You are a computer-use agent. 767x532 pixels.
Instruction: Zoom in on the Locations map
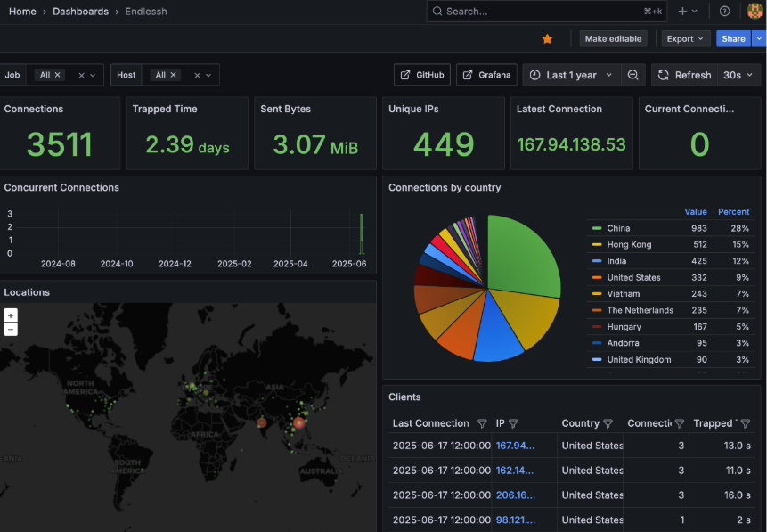click(11, 315)
